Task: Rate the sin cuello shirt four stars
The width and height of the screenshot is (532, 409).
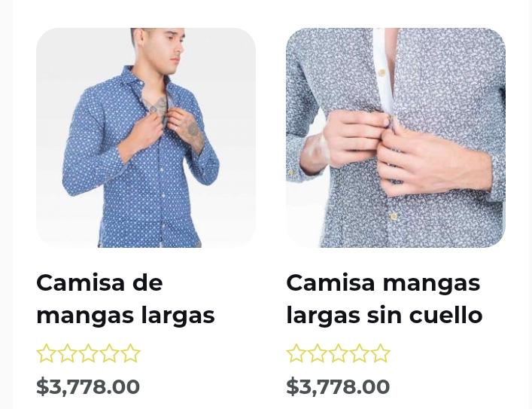Action: pyautogui.click(x=359, y=353)
